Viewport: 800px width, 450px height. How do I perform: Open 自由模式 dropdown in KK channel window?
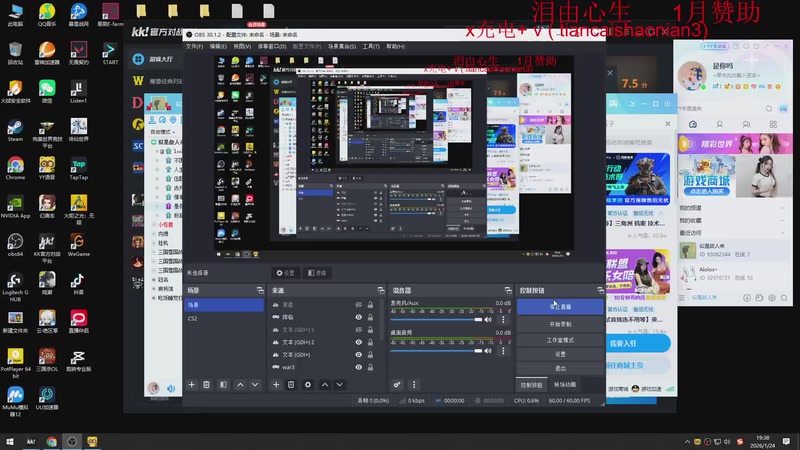pos(163,132)
